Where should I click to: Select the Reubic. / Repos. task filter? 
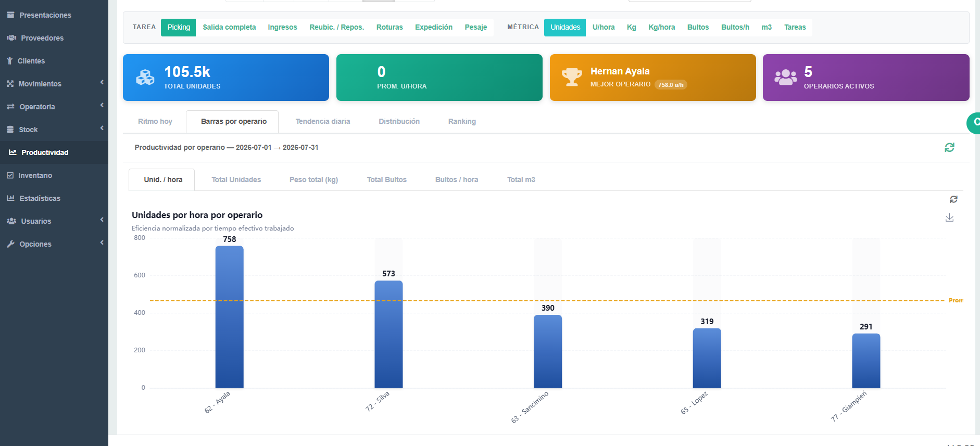tap(337, 28)
